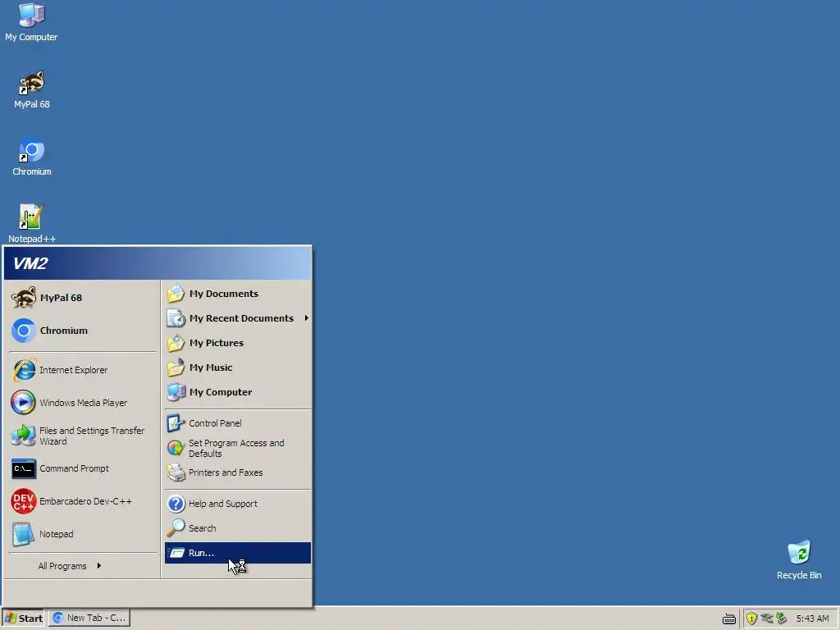Open Command Prompt from the Start menu
This screenshot has height=630, width=840.
click(83, 468)
